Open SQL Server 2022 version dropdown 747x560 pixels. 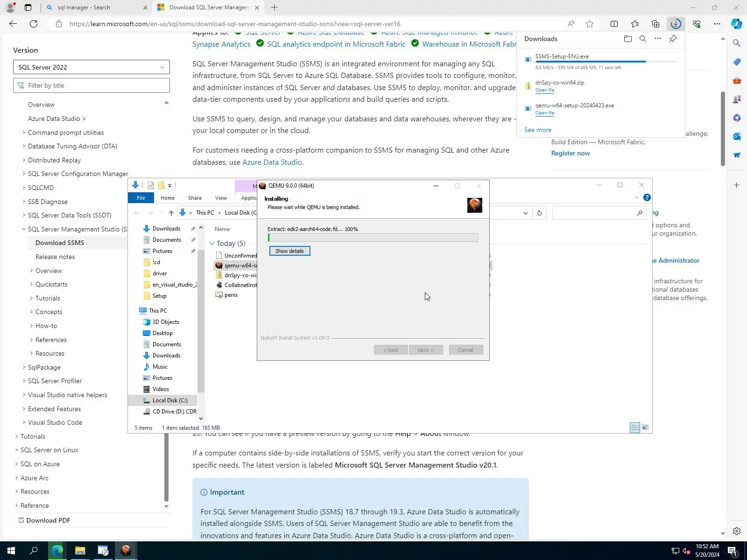[x=92, y=67]
